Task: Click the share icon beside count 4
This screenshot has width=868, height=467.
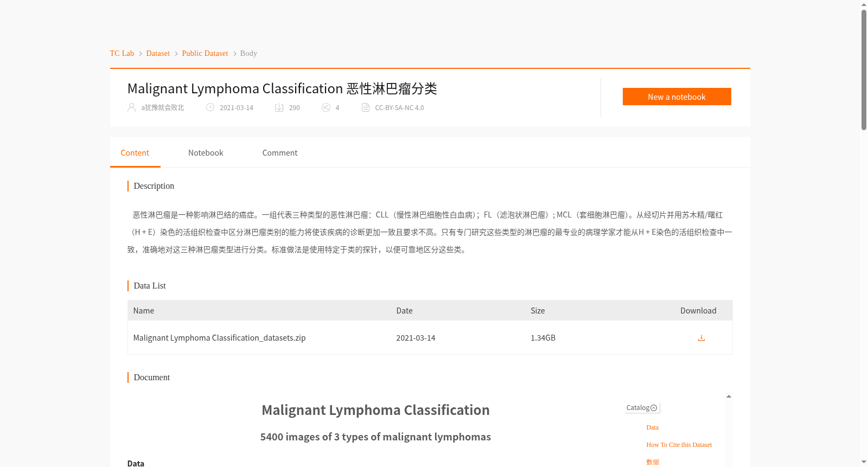Action: coord(326,107)
